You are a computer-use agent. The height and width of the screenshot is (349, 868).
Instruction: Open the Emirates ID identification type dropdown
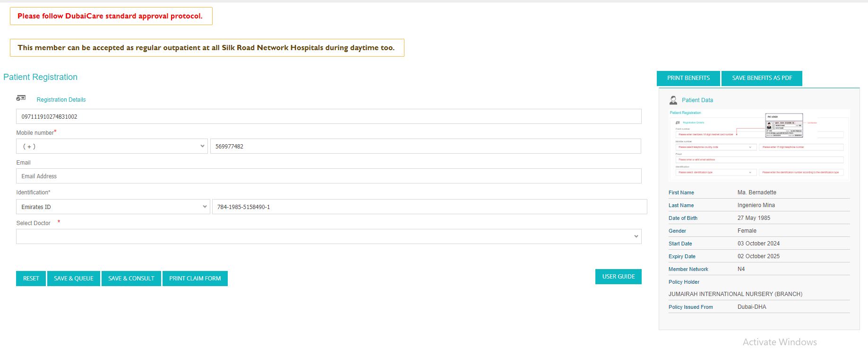coord(113,207)
